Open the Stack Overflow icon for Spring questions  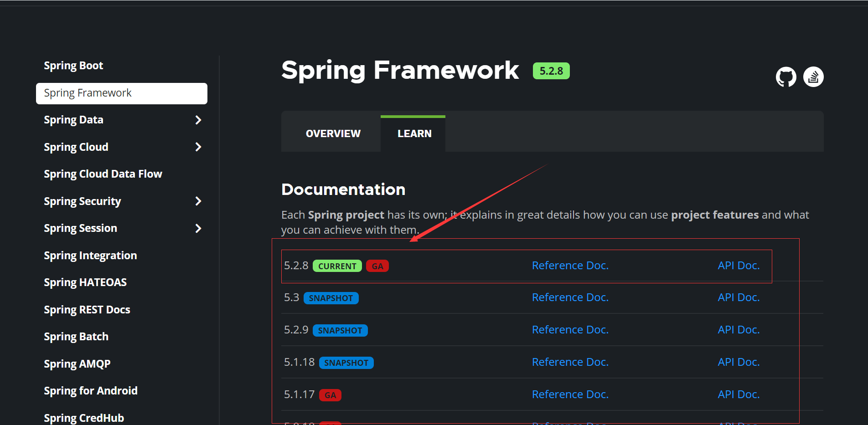click(813, 77)
